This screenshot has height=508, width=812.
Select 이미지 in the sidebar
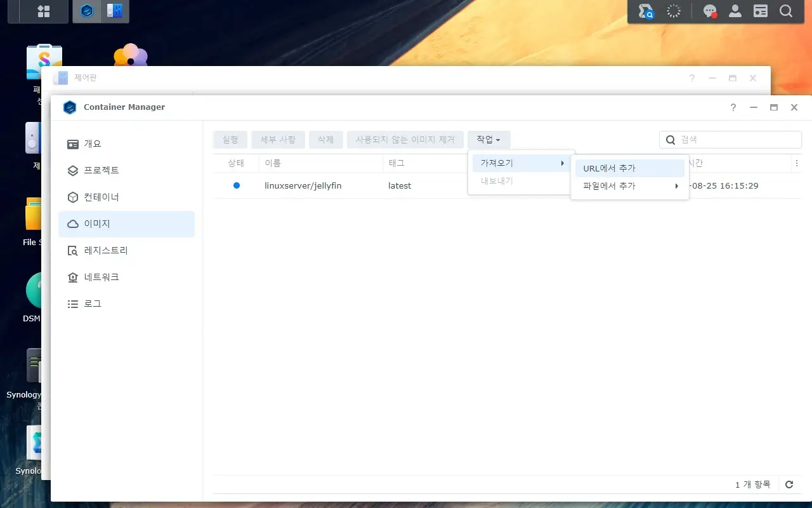(x=126, y=224)
